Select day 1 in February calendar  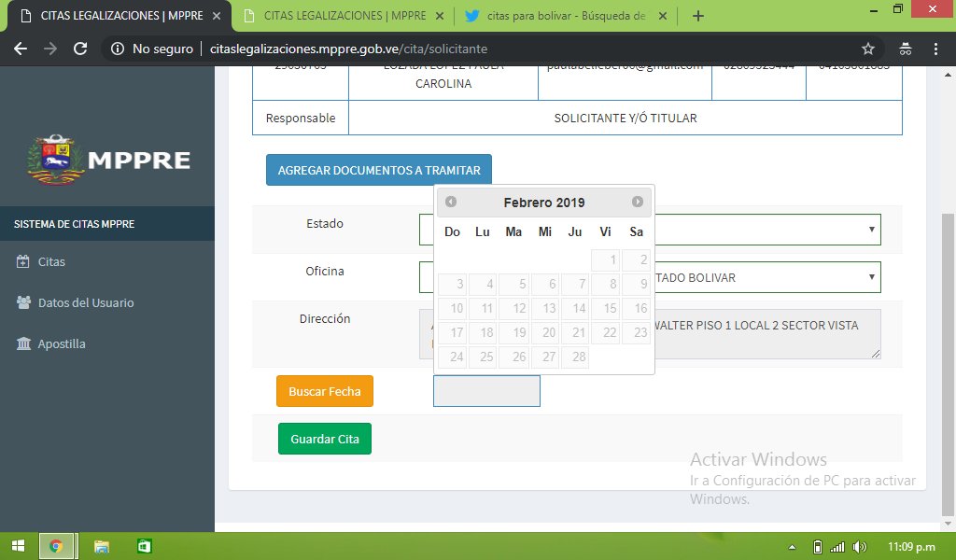[605, 260]
